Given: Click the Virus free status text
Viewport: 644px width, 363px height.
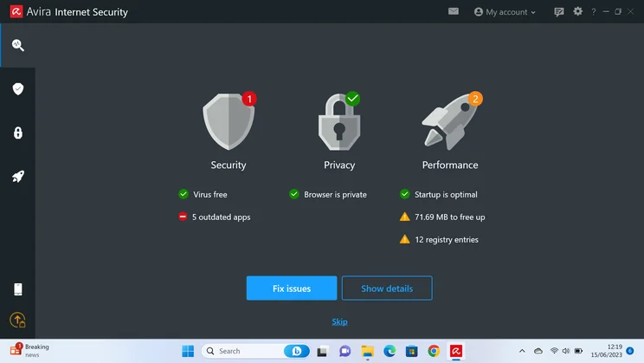Looking at the screenshot, I should click(209, 194).
